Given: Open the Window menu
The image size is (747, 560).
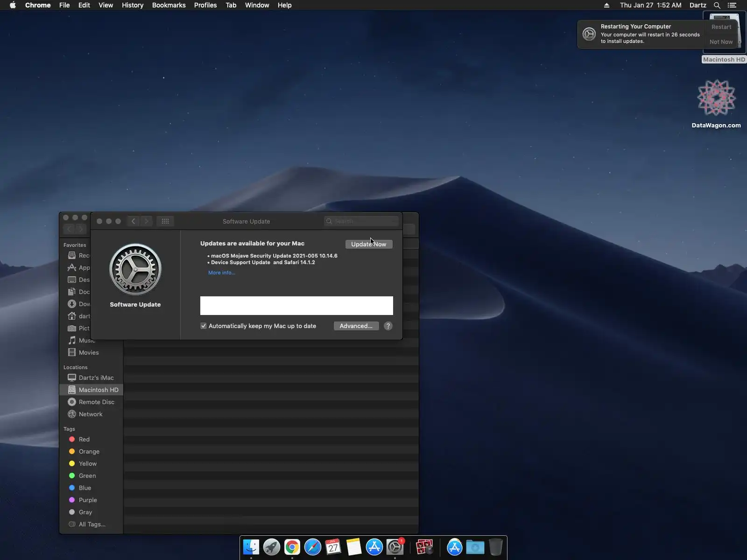Looking at the screenshot, I should (x=257, y=5).
